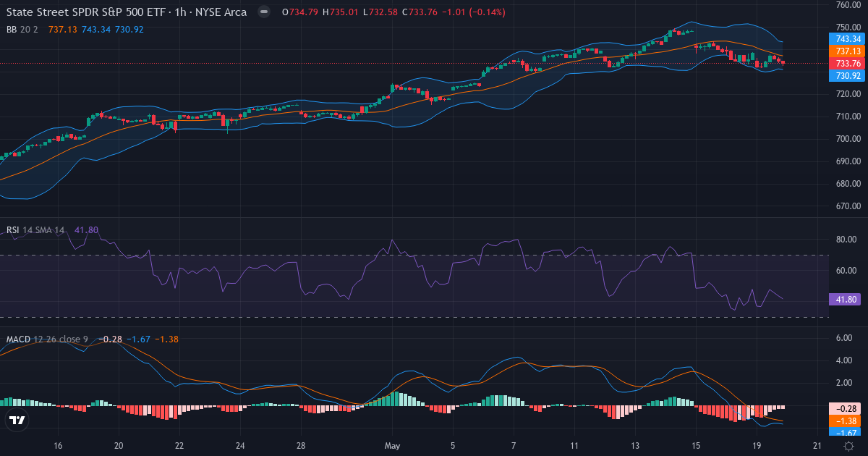This screenshot has height=456, width=868.
Task: Click the orange 737.13 price scale label
Action: coord(847,51)
